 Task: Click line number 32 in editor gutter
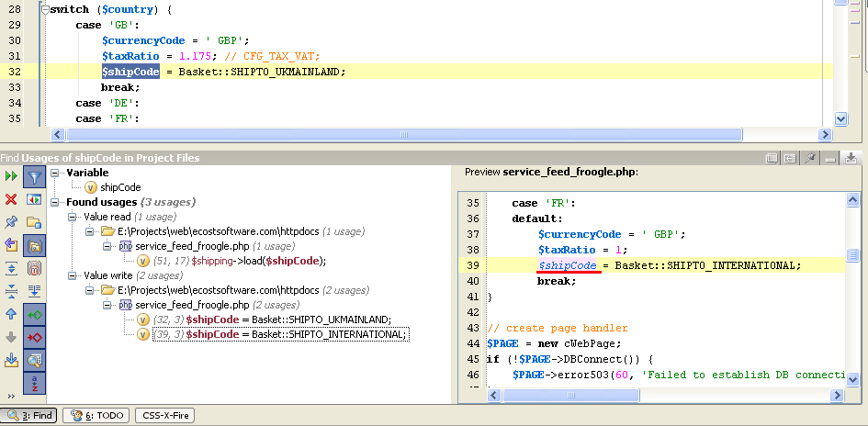coord(15,72)
